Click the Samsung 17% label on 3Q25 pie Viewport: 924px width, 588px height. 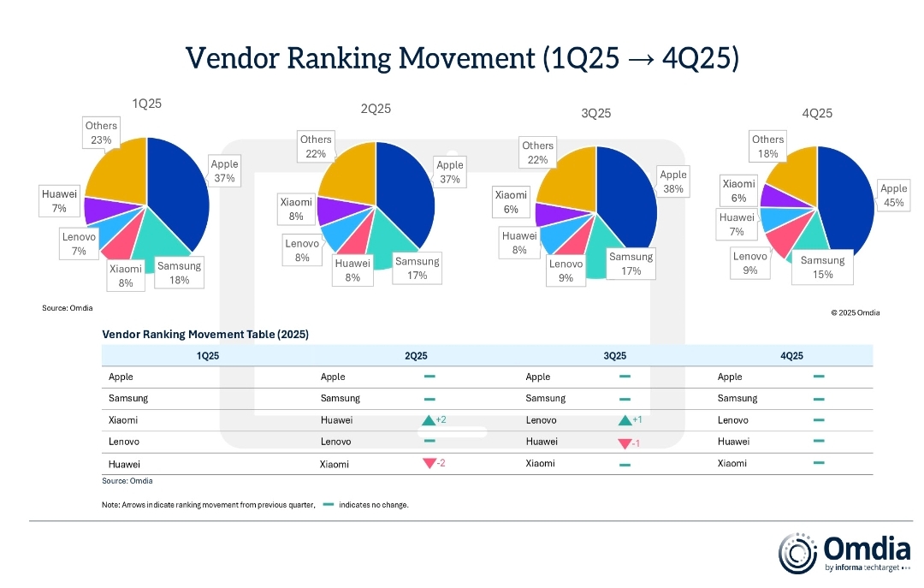631,264
